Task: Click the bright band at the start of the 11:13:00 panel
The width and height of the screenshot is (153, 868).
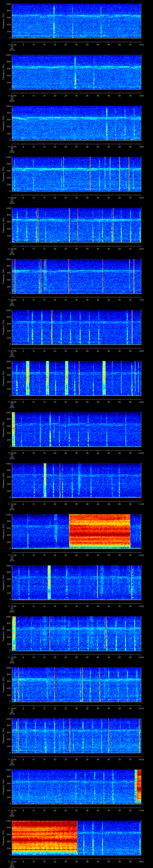Action: [x=14, y=633]
